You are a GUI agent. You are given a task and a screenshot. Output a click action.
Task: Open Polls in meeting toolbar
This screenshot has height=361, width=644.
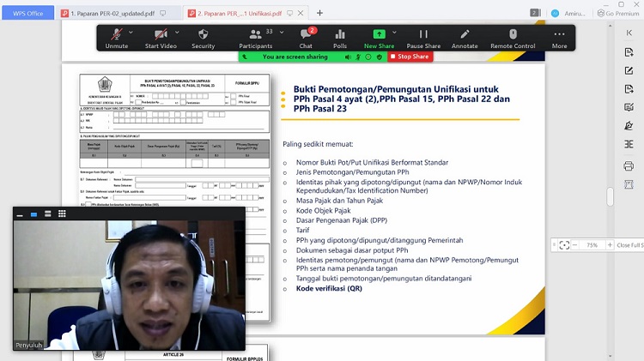[340, 38]
